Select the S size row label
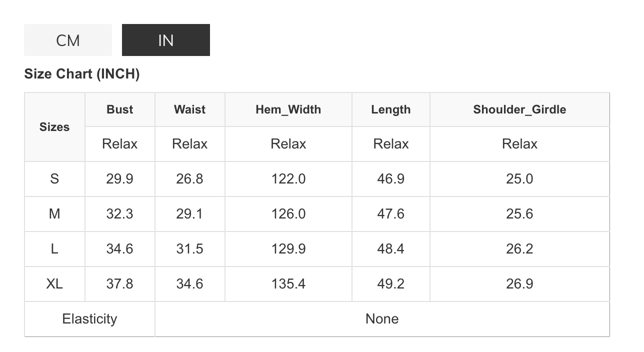Image resolution: width=644 pixels, height=352 pixels. [54, 179]
